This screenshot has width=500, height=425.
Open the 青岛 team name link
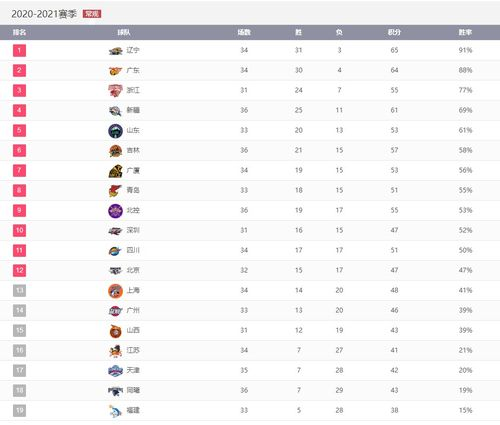click(x=133, y=190)
